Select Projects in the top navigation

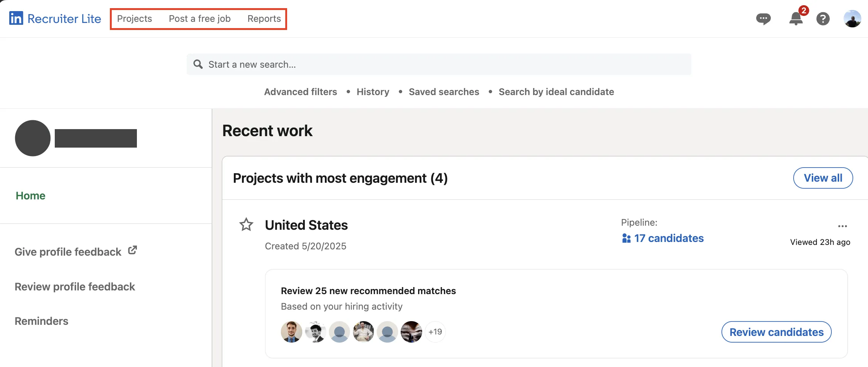(x=134, y=18)
